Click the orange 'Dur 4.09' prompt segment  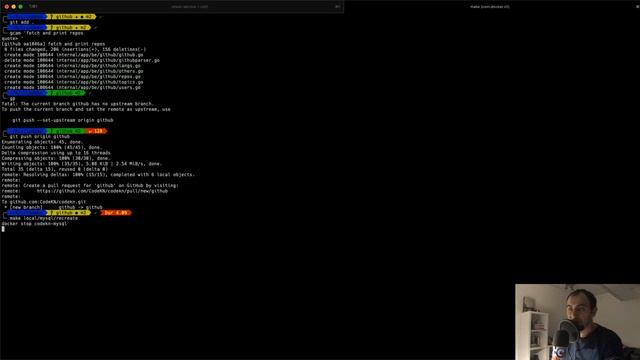(x=116, y=213)
